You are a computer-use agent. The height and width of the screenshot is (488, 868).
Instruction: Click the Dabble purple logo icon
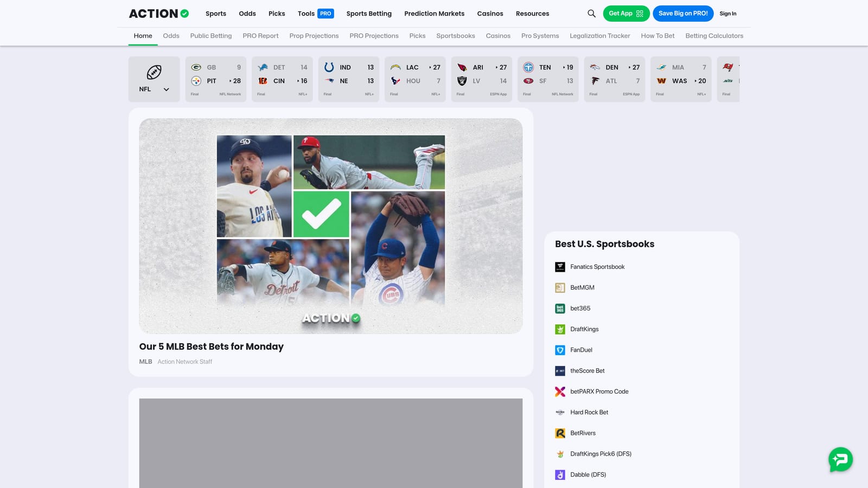tap(560, 474)
